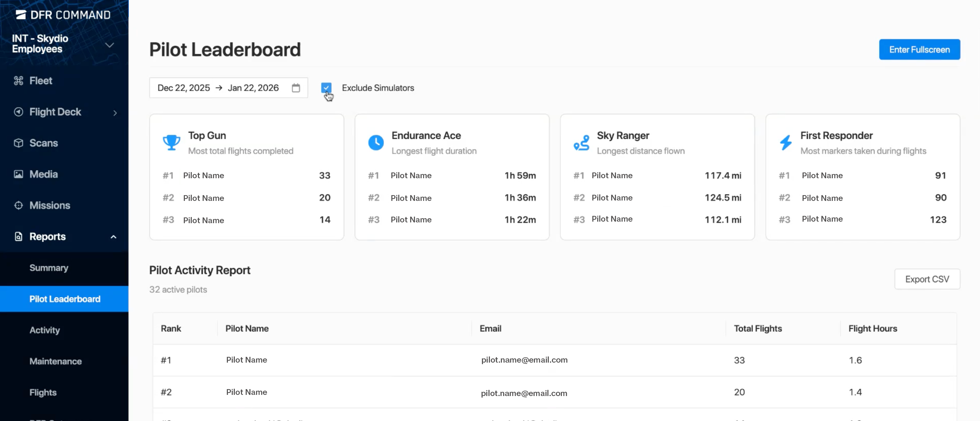Click the DFR Command logo icon

point(21,15)
